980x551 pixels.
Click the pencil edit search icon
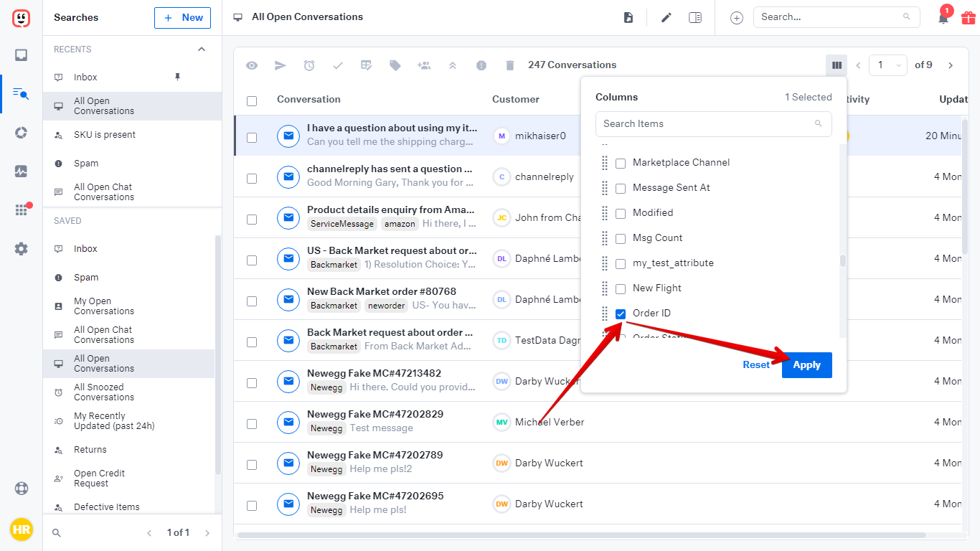coord(666,17)
